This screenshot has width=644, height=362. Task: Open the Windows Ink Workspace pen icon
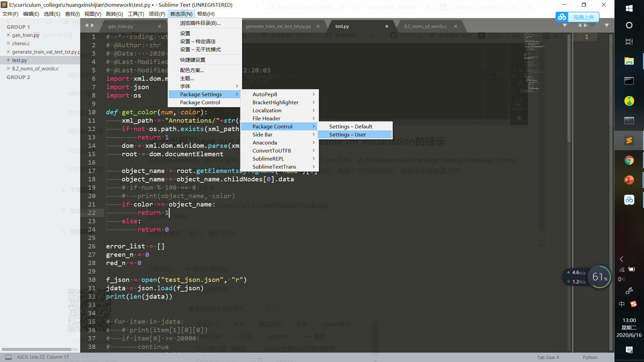[629, 291]
